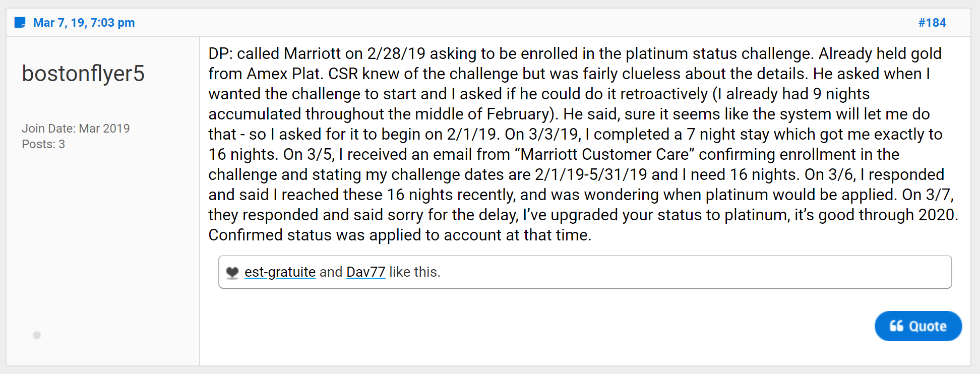Click the '2/1/19-5/31/19' challenge dates text
Screen dimensions: 980x374
591,174
